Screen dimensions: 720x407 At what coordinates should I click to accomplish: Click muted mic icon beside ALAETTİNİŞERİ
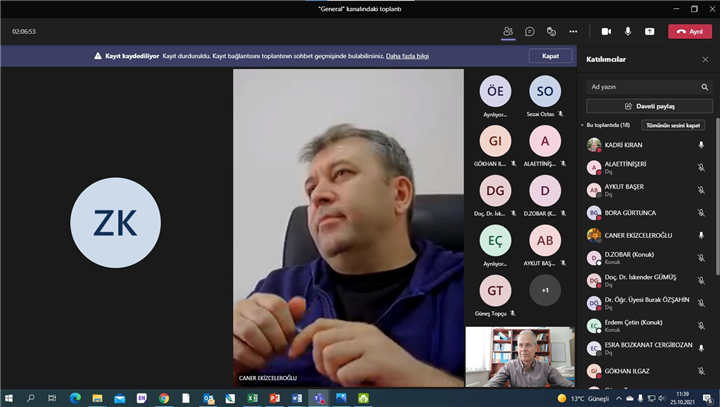tap(701, 167)
